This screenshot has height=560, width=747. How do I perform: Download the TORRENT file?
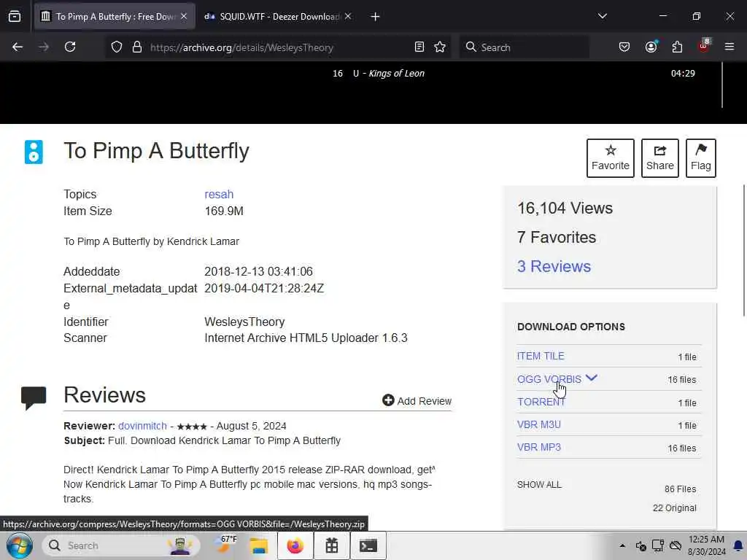tap(541, 402)
